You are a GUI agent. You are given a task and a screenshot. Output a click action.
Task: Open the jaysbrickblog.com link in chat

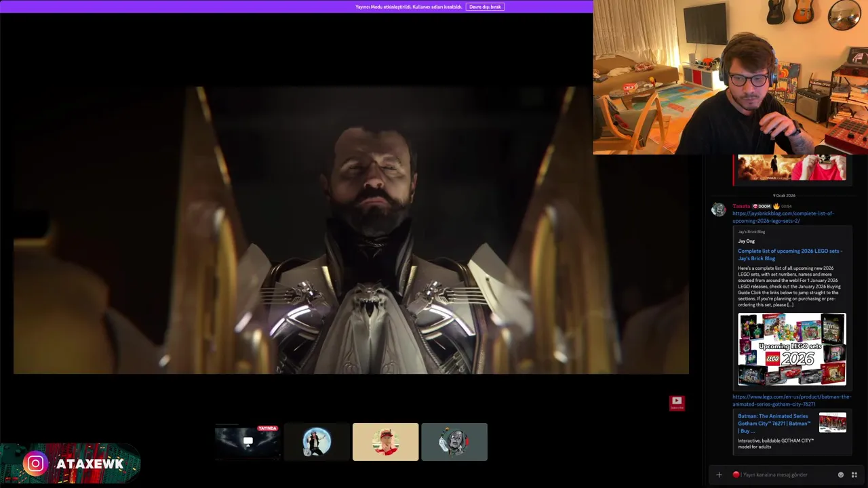pos(783,217)
